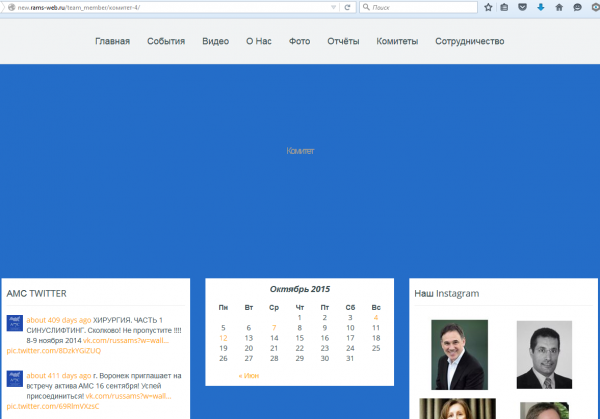Click the Октябрь 2015 calendar title

point(300,289)
